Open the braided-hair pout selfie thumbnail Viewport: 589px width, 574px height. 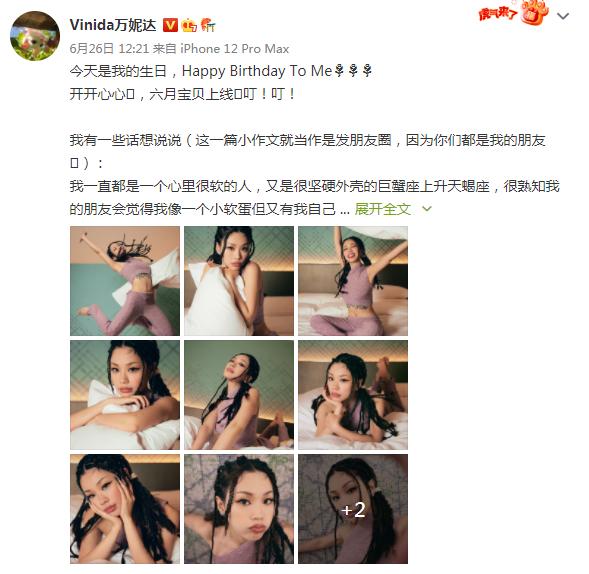239,509
